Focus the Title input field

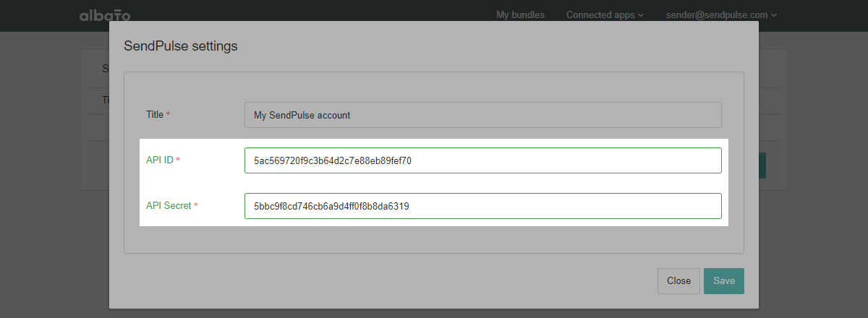pyautogui.click(x=482, y=115)
